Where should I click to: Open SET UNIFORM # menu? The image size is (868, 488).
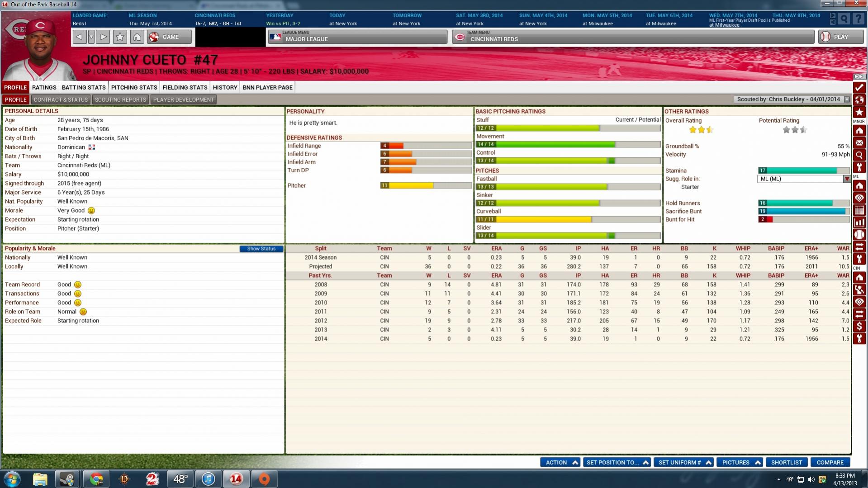pos(684,462)
